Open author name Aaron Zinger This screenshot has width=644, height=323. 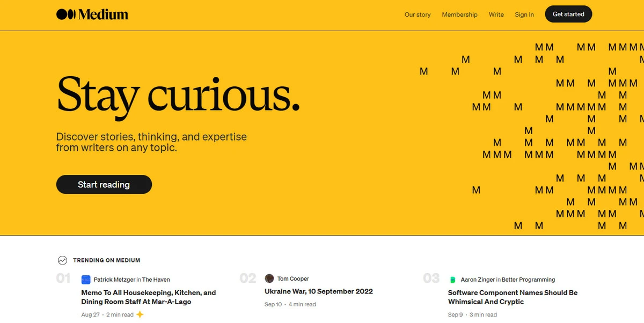(478, 280)
